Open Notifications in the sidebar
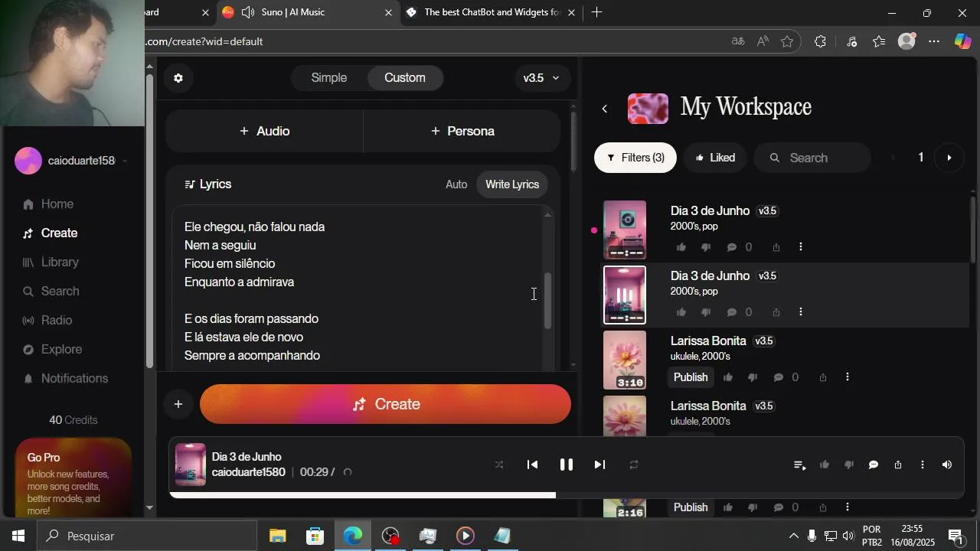This screenshot has width=980, height=551. (x=74, y=379)
